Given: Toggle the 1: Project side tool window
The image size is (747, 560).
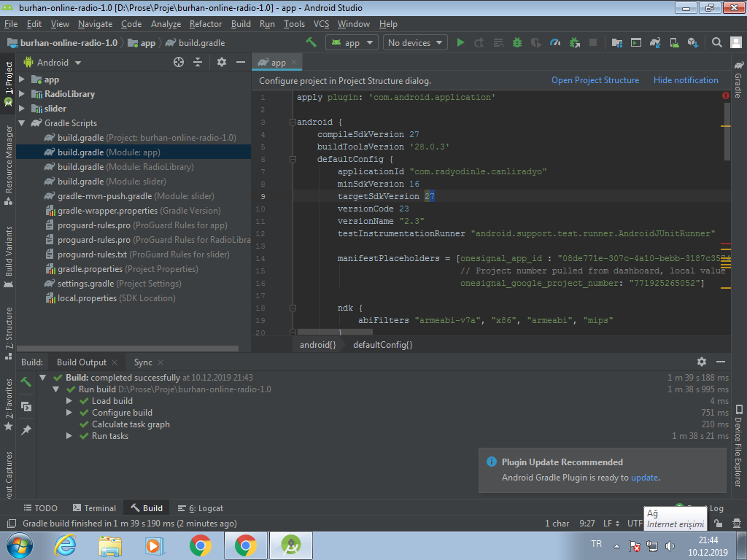Looking at the screenshot, I should pyautogui.click(x=8, y=84).
